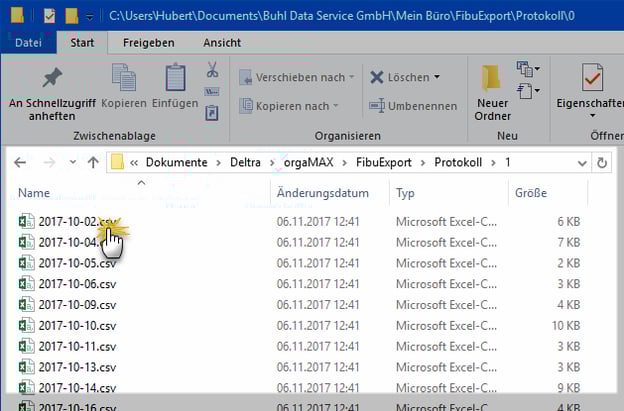This screenshot has height=411, width=624.
Task: Open the Datei menu
Action: tap(28, 43)
